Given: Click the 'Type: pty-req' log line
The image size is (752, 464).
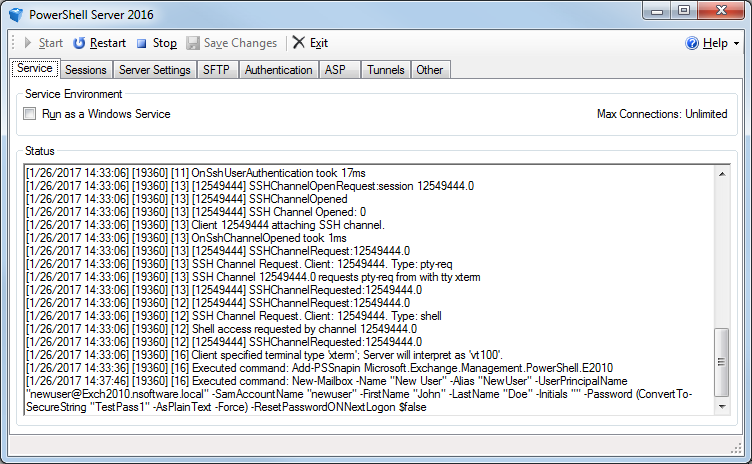Looking at the screenshot, I should pyautogui.click(x=239, y=264).
